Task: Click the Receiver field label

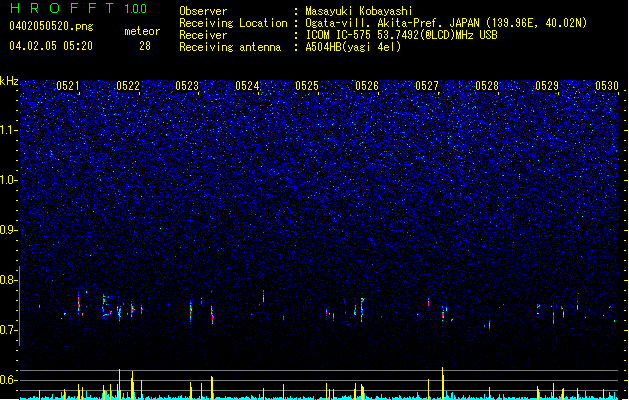Action: coord(203,35)
